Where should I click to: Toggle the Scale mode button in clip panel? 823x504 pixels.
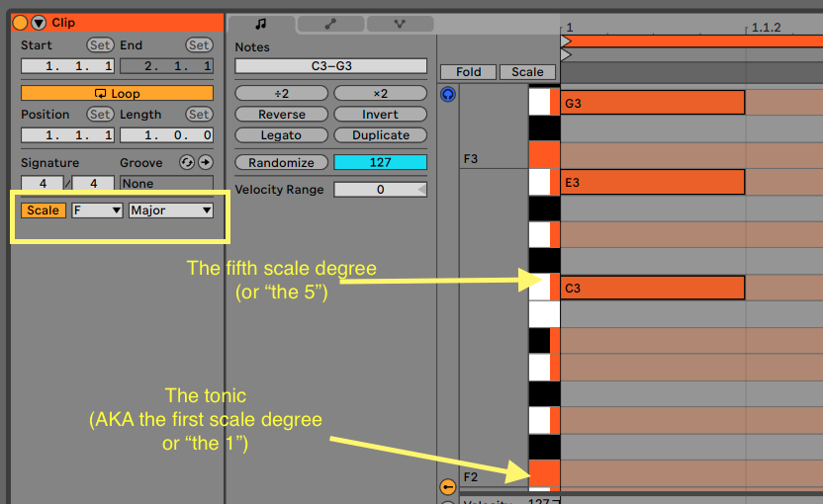(x=43, y=210)
